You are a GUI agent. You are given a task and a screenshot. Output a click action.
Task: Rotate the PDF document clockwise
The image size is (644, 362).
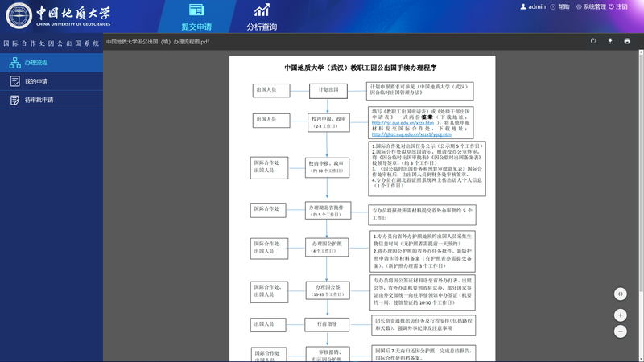click(x=593, y=41)
